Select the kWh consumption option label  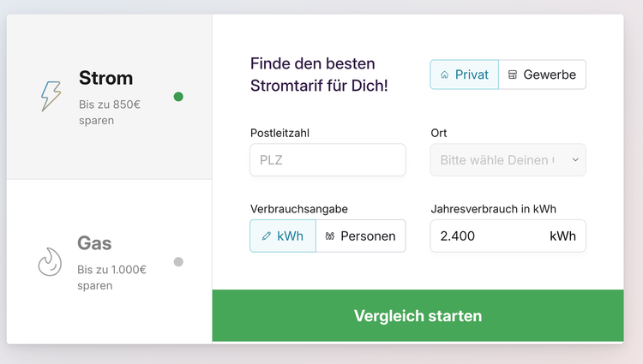point(290,236)
